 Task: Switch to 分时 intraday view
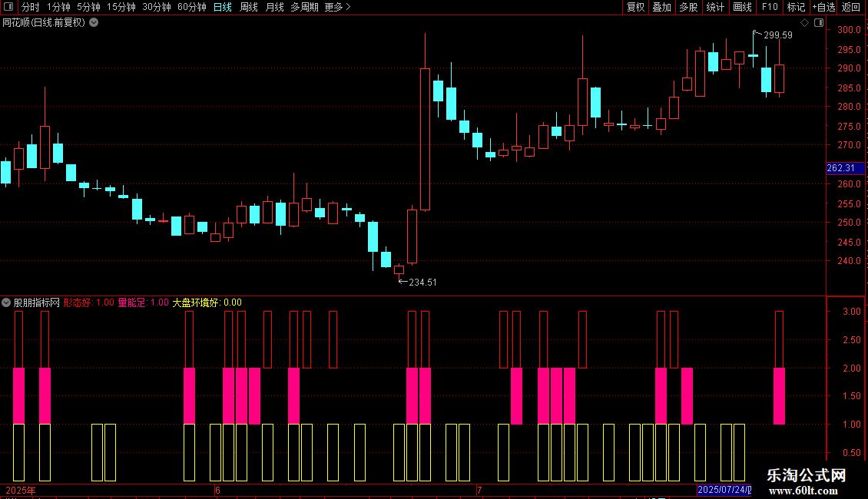click(x=31, y=7)
